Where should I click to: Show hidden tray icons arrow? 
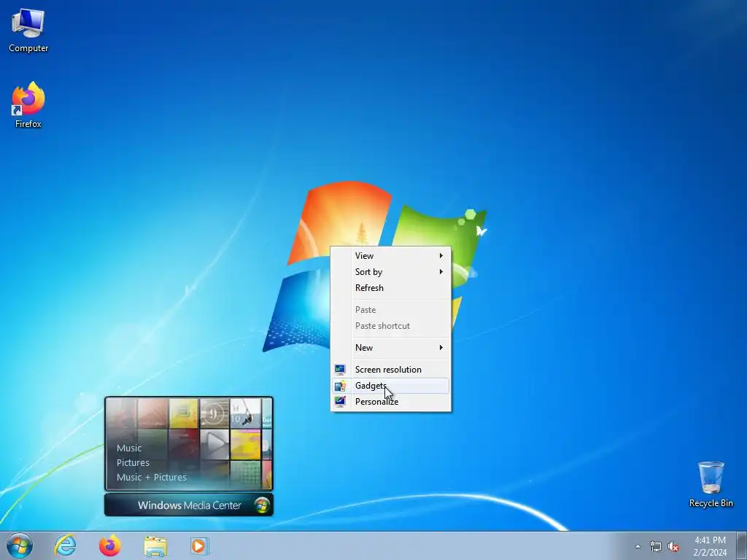(638, 547)
